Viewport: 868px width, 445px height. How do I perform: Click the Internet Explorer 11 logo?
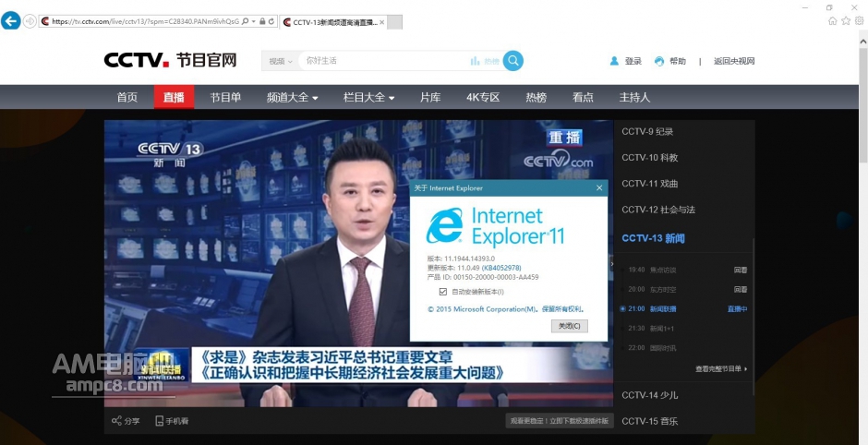point(495,226)
